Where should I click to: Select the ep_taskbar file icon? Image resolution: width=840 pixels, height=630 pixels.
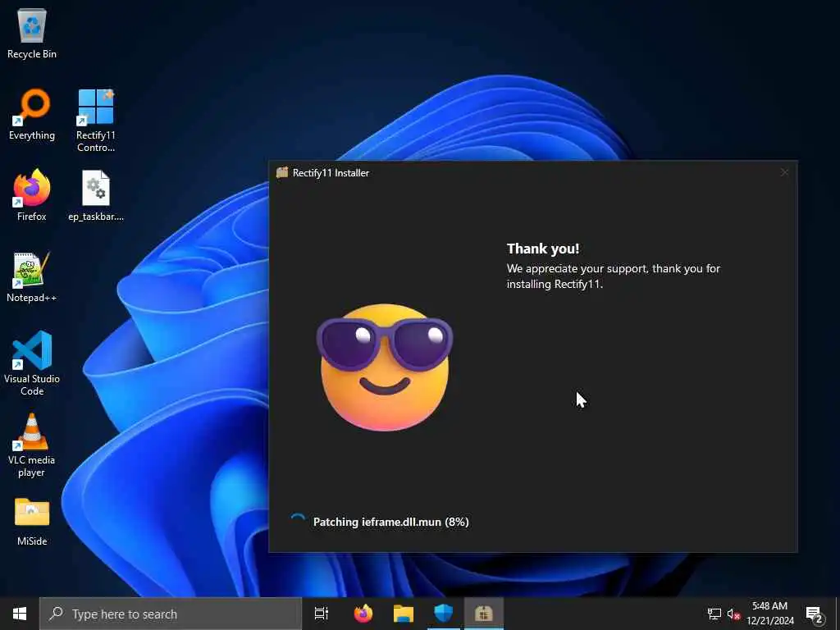tap(96, 195)
